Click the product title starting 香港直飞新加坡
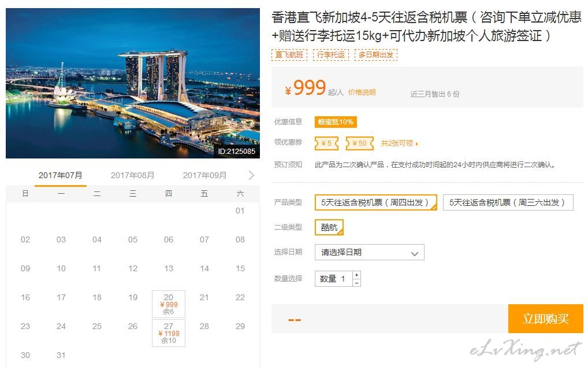This screenshot has height=369, width=588. point(427,26)
